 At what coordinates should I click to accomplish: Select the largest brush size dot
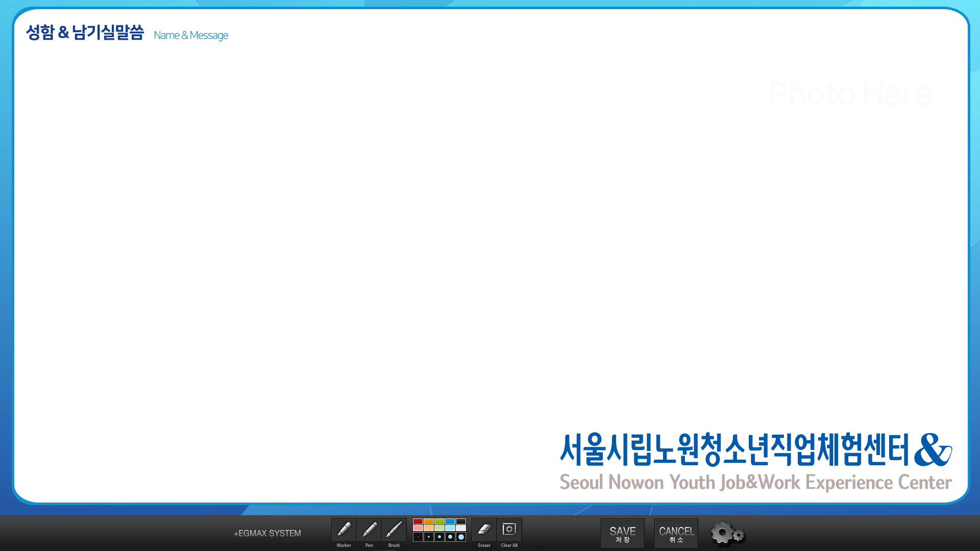[460, 536]
